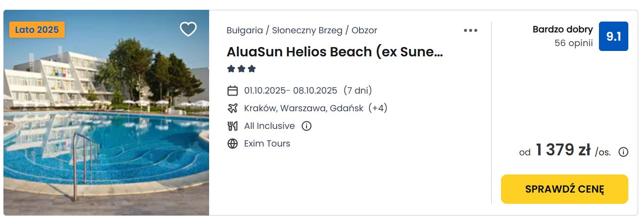Click the globe icon by Exim Tours

[233, 144]
